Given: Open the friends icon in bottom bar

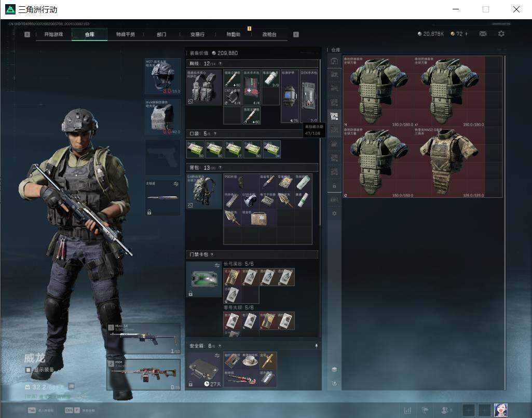Looking at the screenshot, I should click(x=444, y=410).
